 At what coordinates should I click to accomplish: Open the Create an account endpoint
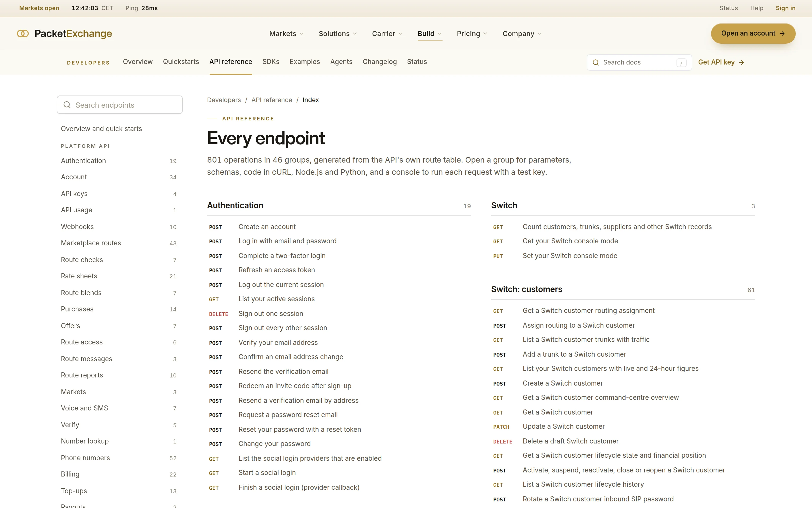click(339, 227)
